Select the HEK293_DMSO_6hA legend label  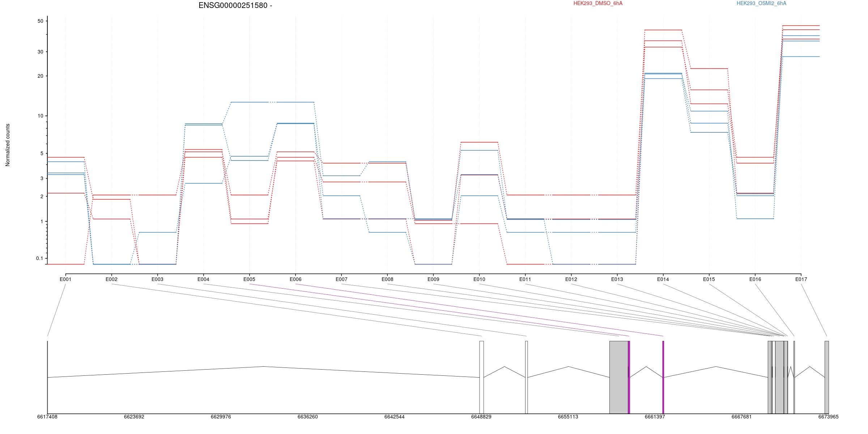coord(598,3)
